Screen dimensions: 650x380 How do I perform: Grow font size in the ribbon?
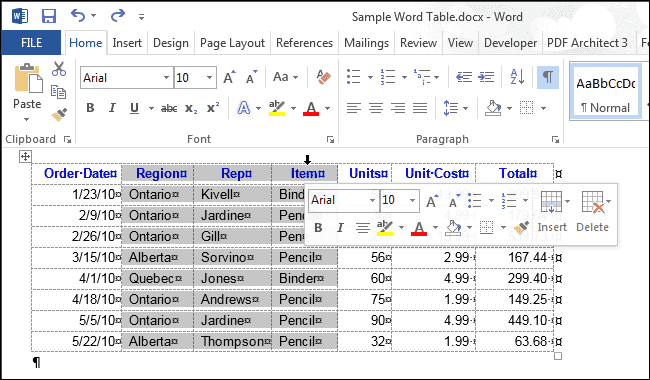pyautogui.click(x=229, y=77)
